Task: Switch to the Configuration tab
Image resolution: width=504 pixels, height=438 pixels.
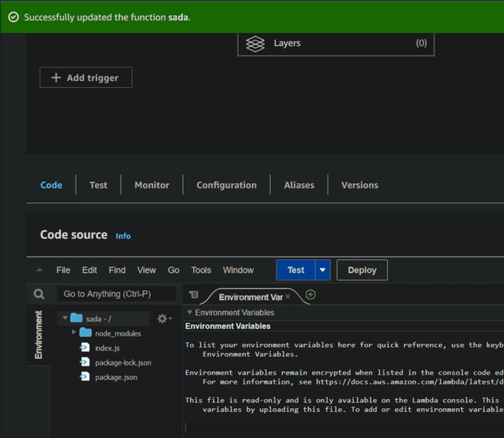Action: pos(226,185)
